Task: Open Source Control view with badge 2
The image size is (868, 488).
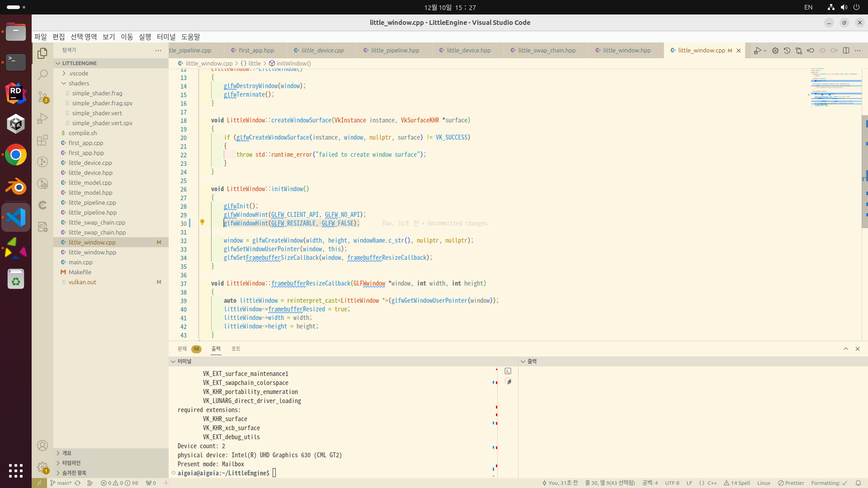Action: click(42, 97)
